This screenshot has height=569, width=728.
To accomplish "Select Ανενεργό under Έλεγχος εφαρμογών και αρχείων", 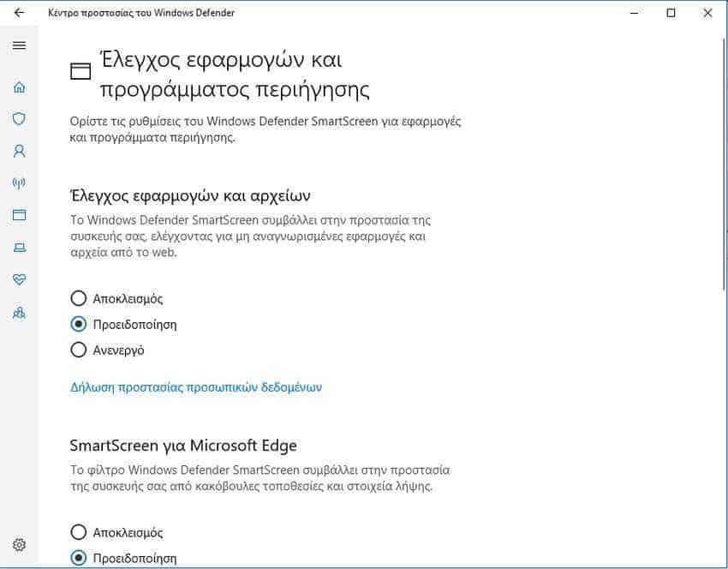I will [x=107, y=350].
